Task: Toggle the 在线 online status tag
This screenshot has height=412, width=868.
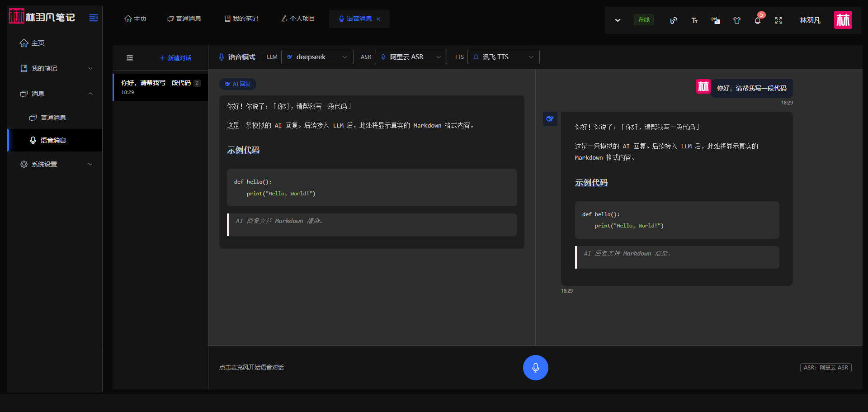Action: coord(644,20)
